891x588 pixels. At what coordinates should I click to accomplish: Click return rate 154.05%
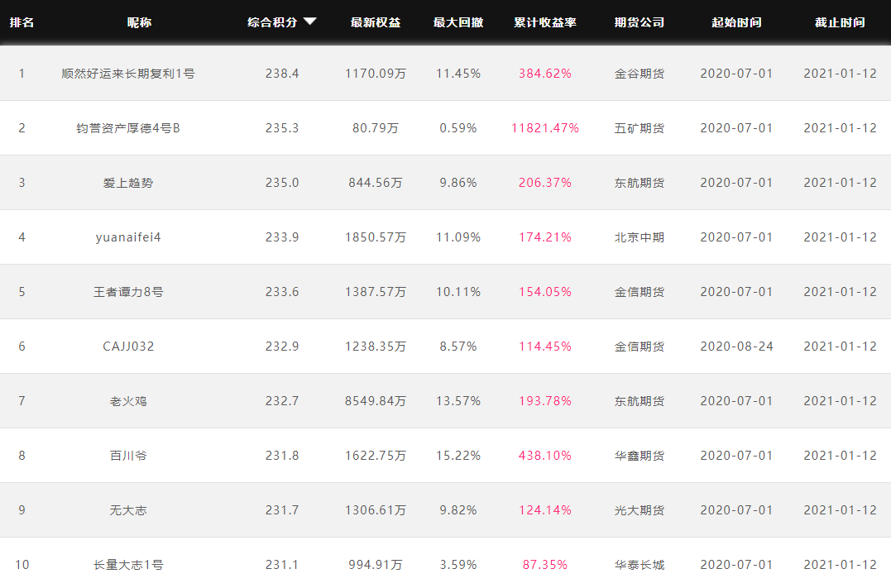coord(545,291)
